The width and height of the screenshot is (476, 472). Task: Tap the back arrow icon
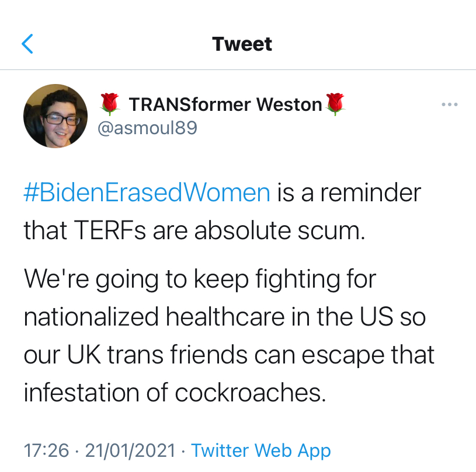coord(27,44)
